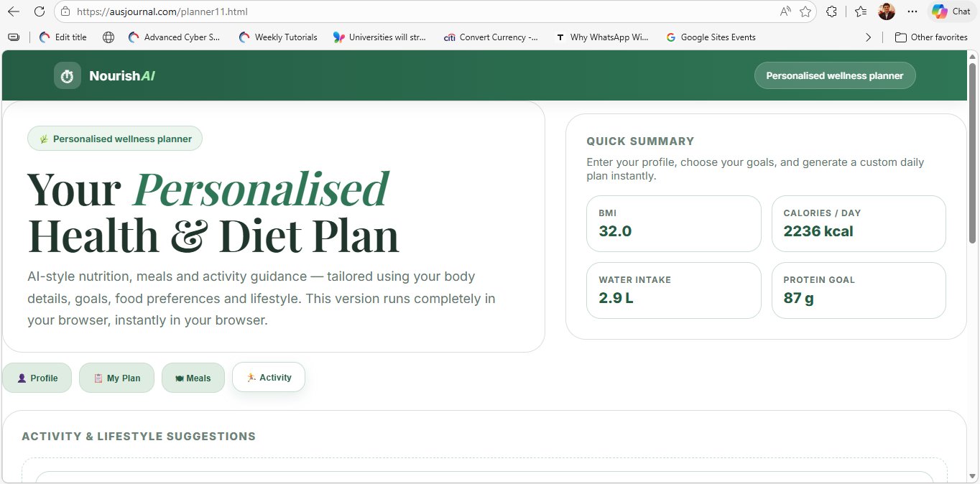Open the Settings and more menu
The height and width of the screenshot is (484, 980).
tap(912, 11)
